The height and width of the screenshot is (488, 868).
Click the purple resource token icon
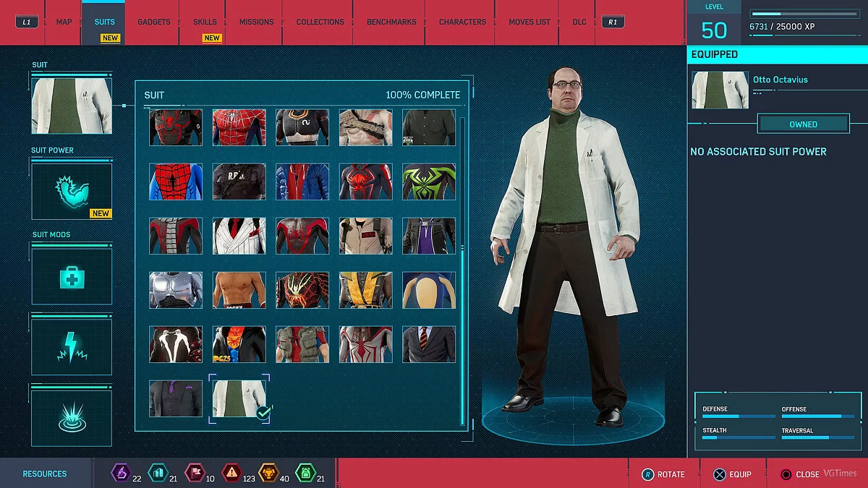click(119, 473)
